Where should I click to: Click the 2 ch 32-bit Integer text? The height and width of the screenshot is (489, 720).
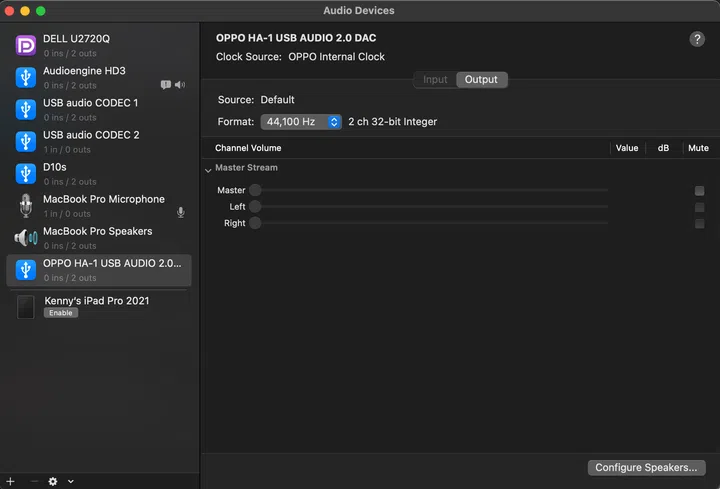(x=393, y=122)
